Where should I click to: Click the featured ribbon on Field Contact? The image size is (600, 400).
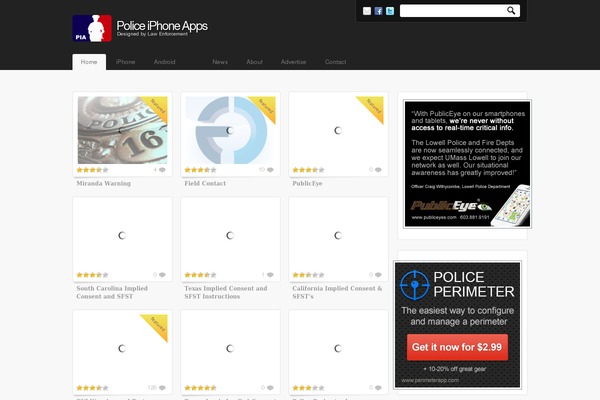(x=266, y=106)
